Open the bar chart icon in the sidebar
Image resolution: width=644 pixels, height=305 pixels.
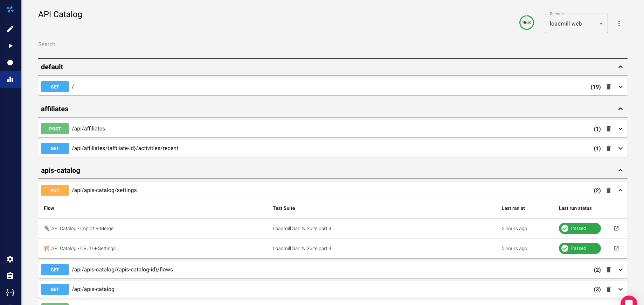coord(10,79)
